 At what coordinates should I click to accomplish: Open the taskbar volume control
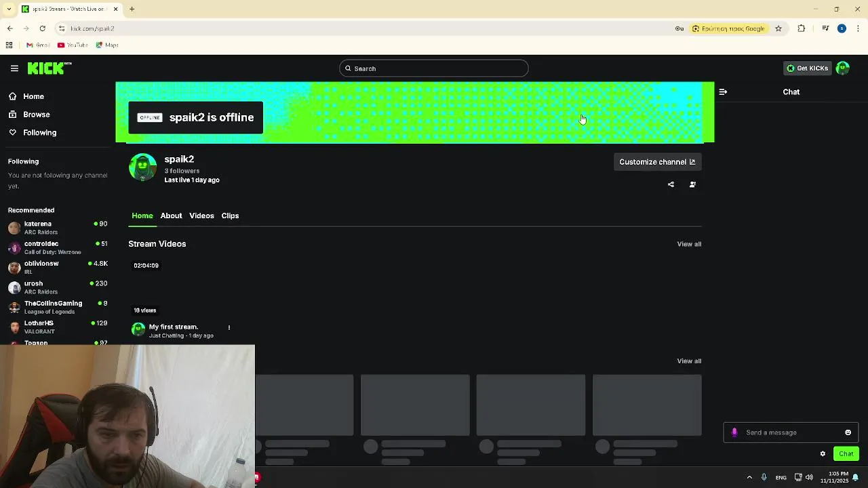coord(809,478)
